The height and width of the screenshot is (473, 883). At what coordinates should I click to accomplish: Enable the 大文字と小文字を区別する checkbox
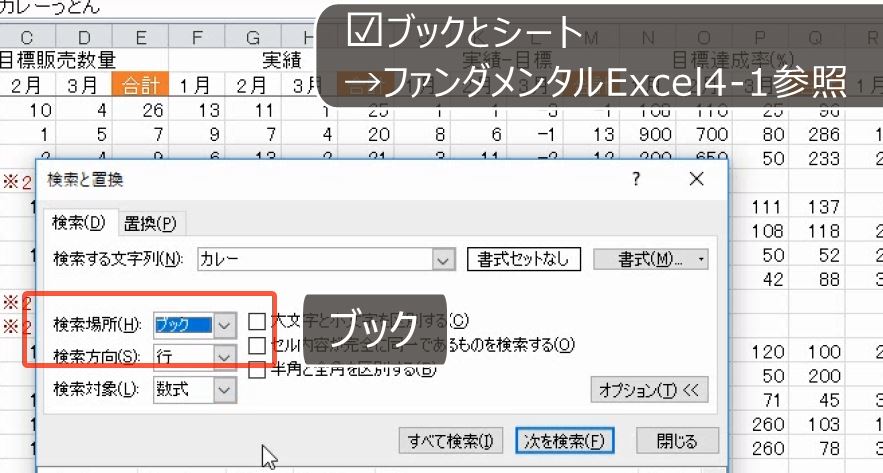click(x=257, y=321)
